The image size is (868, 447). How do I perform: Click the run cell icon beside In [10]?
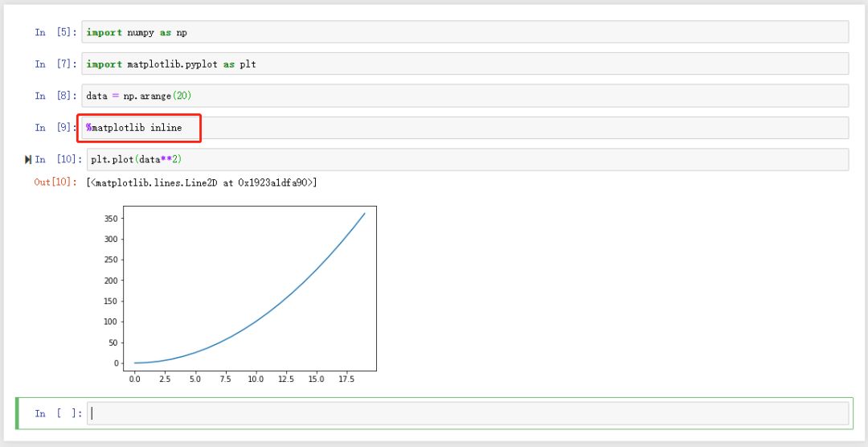tap(29, 160)
